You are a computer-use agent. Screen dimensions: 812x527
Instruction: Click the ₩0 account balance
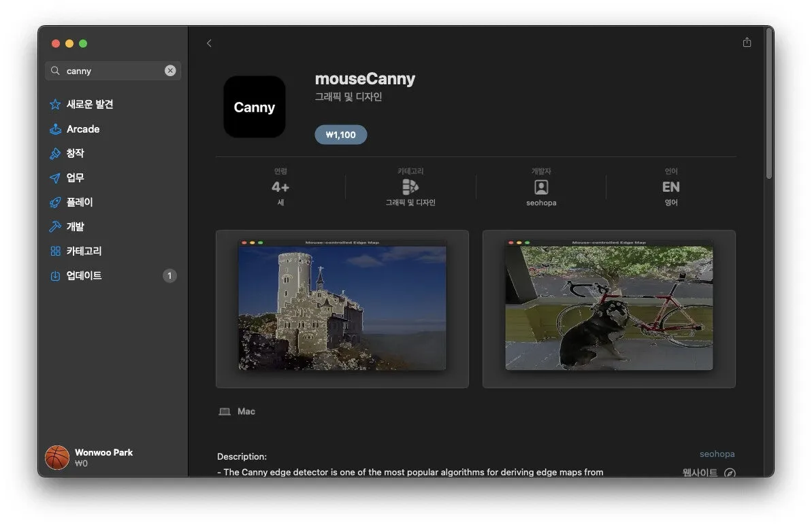(x=81, y=464)
